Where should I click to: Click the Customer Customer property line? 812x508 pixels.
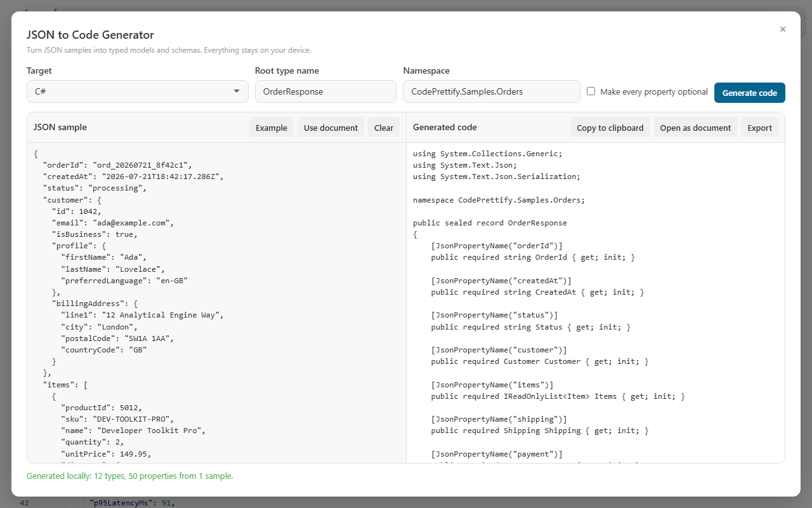tap(540, 361)
